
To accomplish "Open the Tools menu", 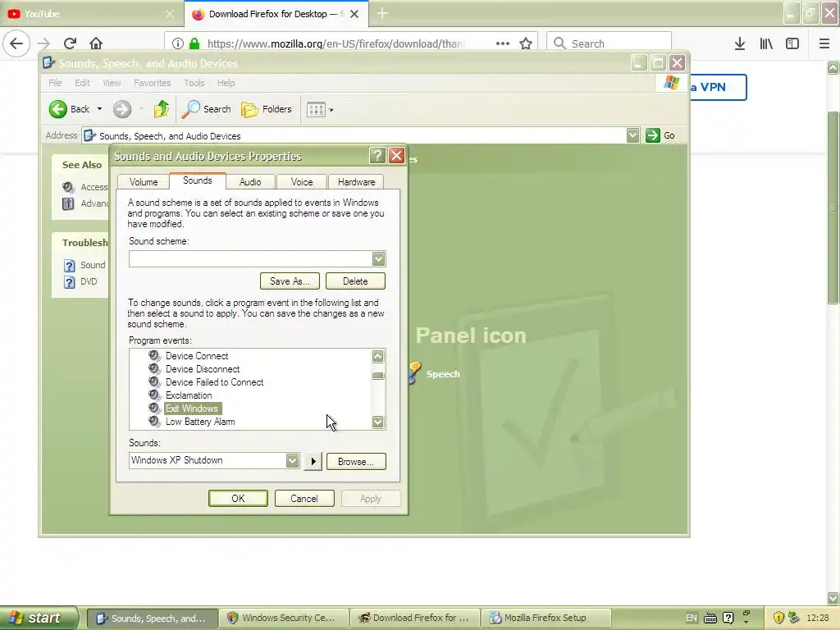I will 194,83.
